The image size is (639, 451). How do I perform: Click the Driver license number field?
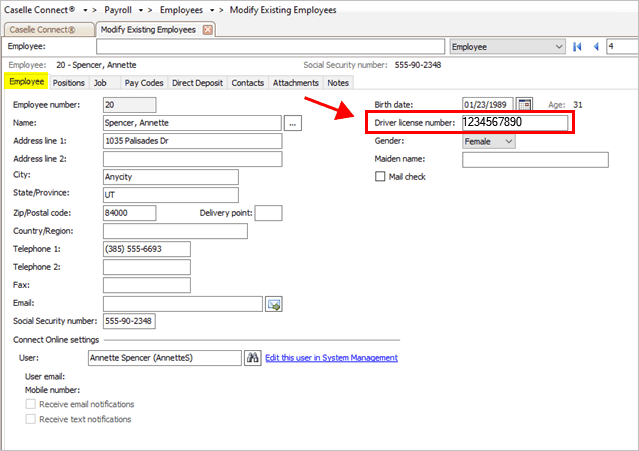(514, 123)
